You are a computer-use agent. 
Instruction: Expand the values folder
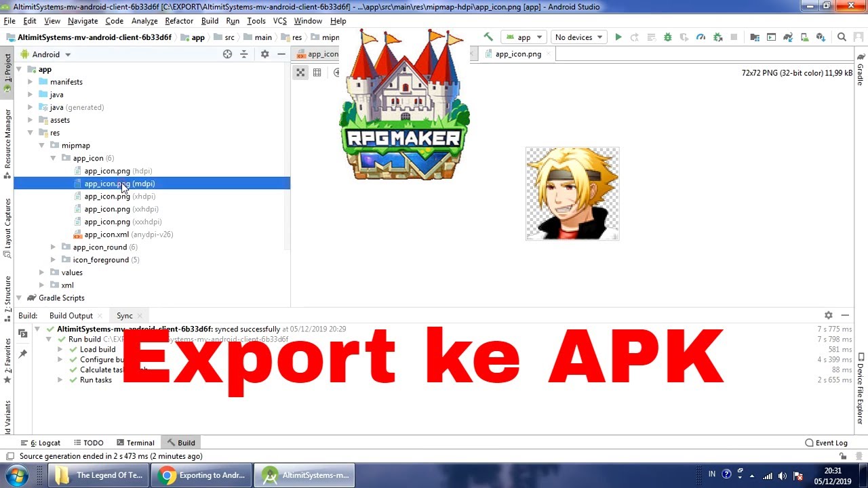[41, 272]
